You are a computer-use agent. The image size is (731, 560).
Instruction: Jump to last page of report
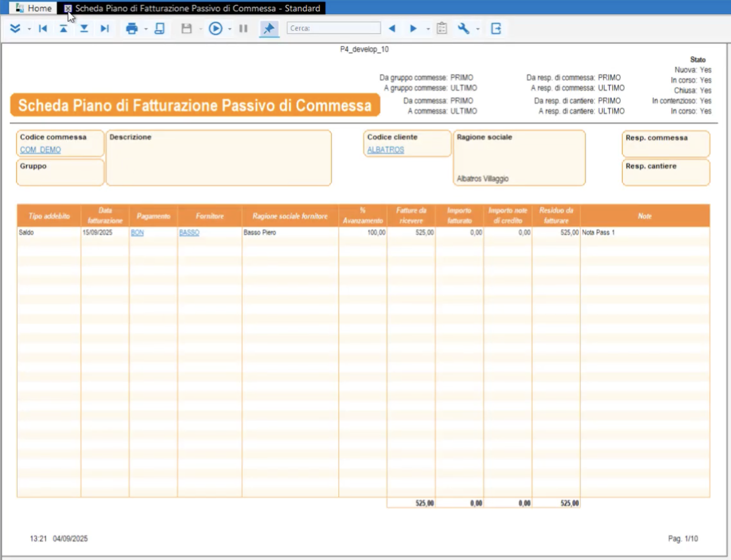(104, 28)
